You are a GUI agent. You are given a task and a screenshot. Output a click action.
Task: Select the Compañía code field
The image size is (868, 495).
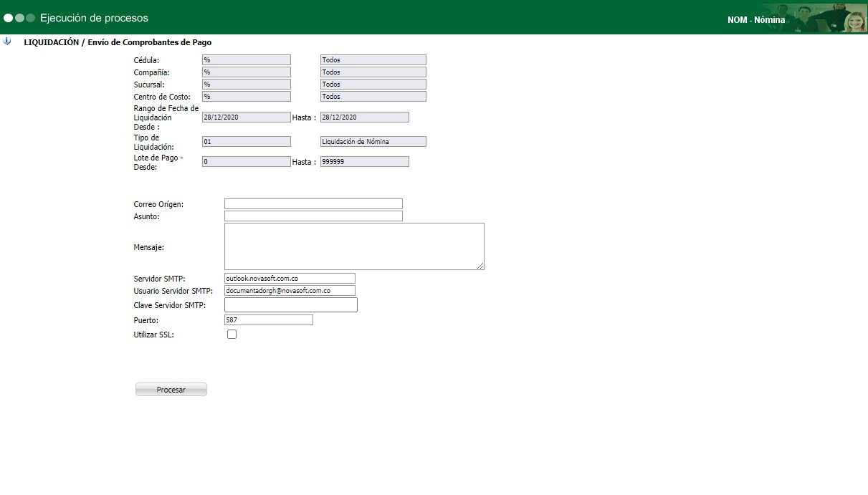click(x=247, y=72)
